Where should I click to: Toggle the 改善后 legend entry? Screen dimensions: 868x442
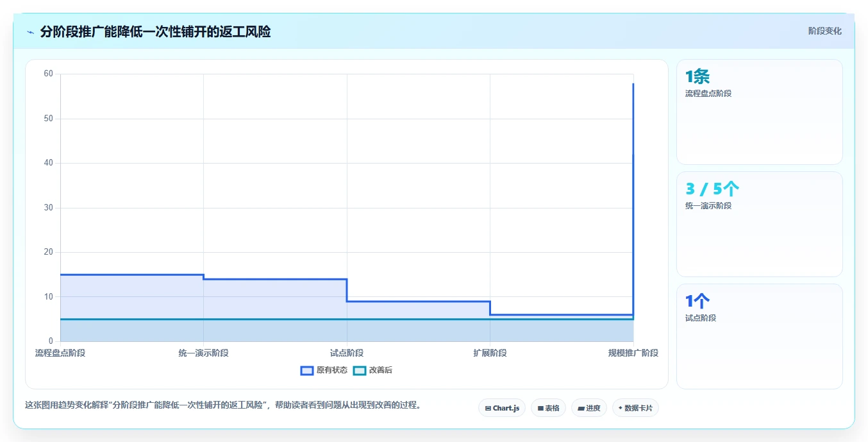(x=373, y=370)
